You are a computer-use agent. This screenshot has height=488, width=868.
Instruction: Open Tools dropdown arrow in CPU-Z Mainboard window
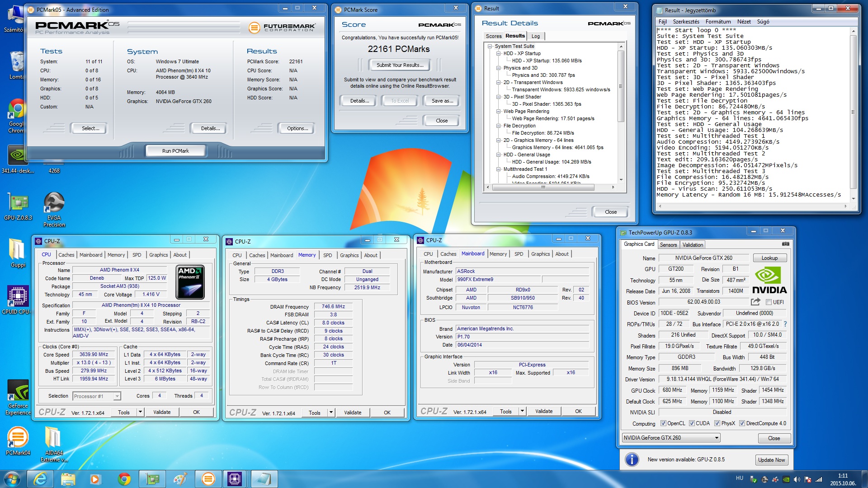click(522, 411)
